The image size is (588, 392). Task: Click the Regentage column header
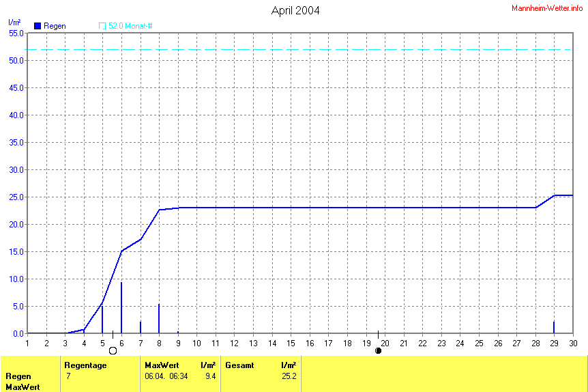(85, 365)
